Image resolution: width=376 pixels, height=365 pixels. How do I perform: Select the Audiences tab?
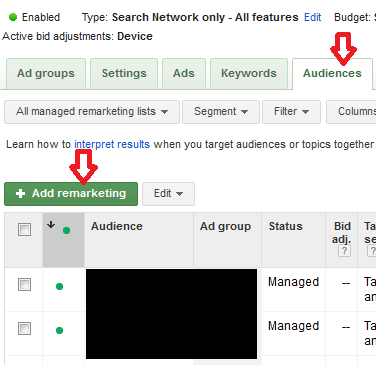coord(332,74)
